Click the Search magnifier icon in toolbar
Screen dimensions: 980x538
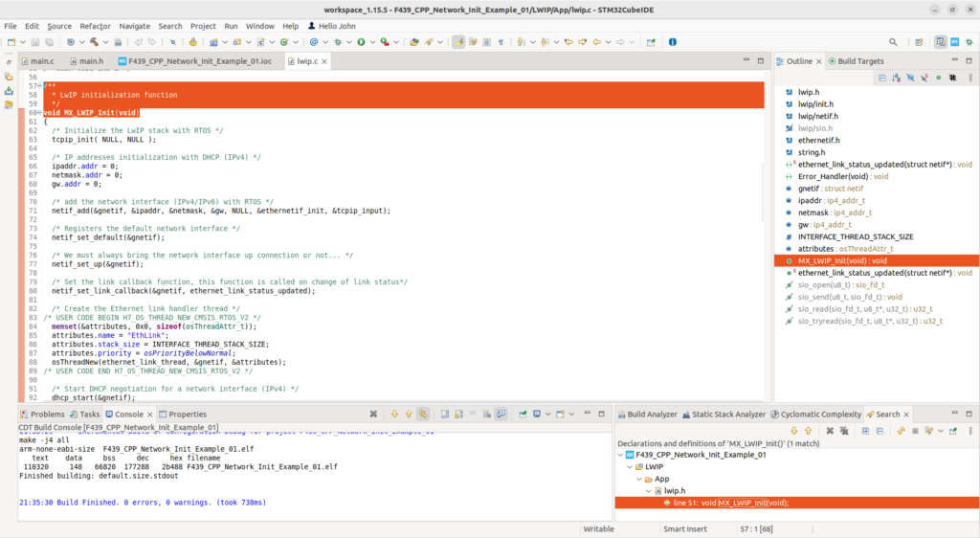(893, 42)
